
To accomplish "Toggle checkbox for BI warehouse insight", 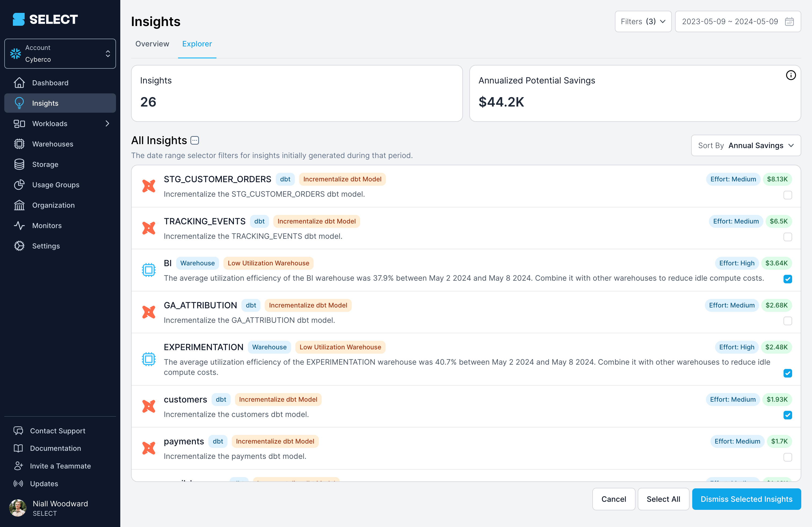I will [x=788, y=279].
